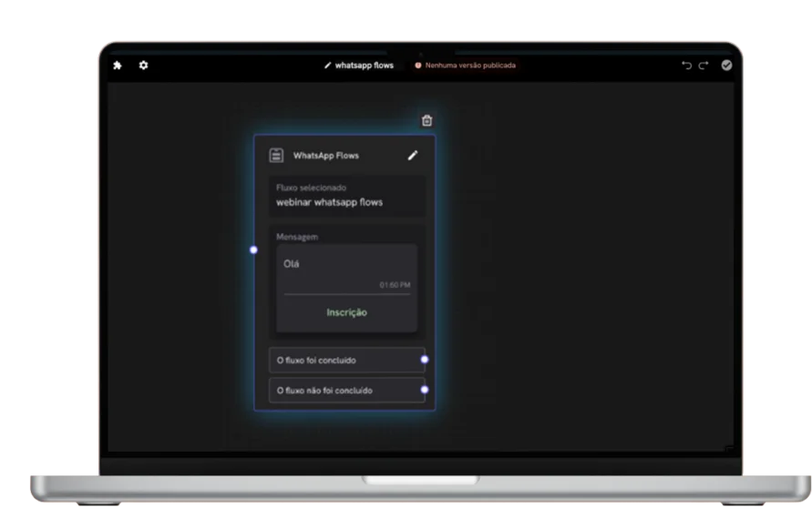
Task: Open the settings gear icon
Action: click(143, 66)
